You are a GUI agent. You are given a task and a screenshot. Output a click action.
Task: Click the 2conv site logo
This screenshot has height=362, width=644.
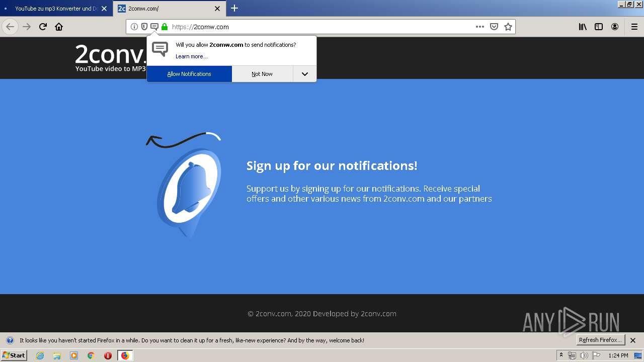click(111, 57)
